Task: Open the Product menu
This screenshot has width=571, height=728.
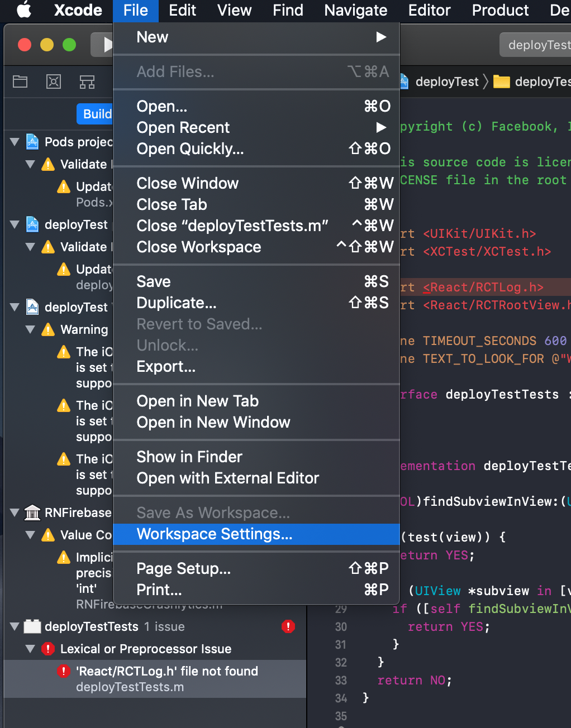Action: click(x=500, y=10)
